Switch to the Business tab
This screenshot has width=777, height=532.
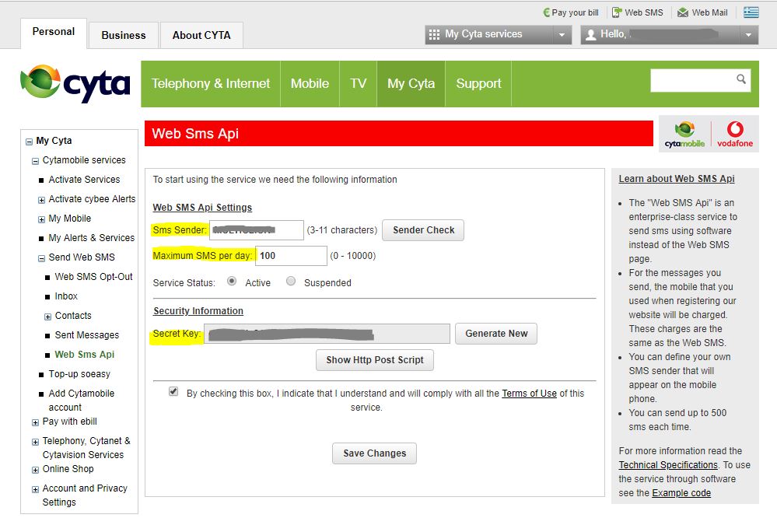point(124,35)
